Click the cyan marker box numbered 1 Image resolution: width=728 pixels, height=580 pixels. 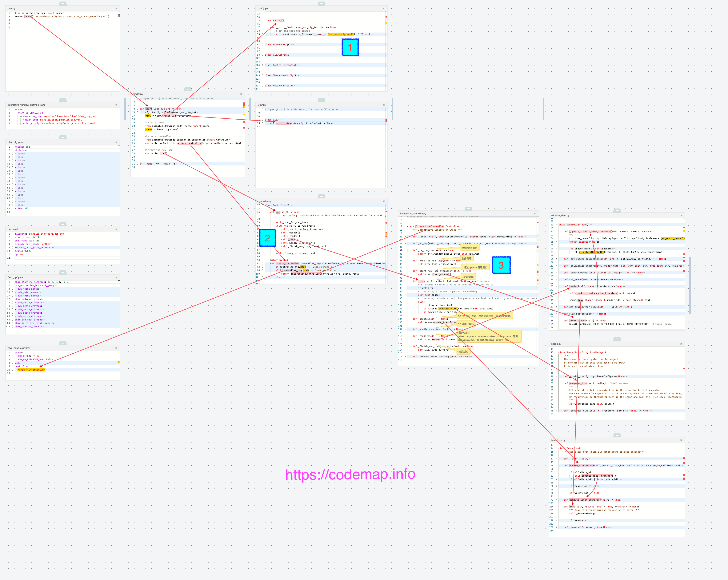coord(350,47)
